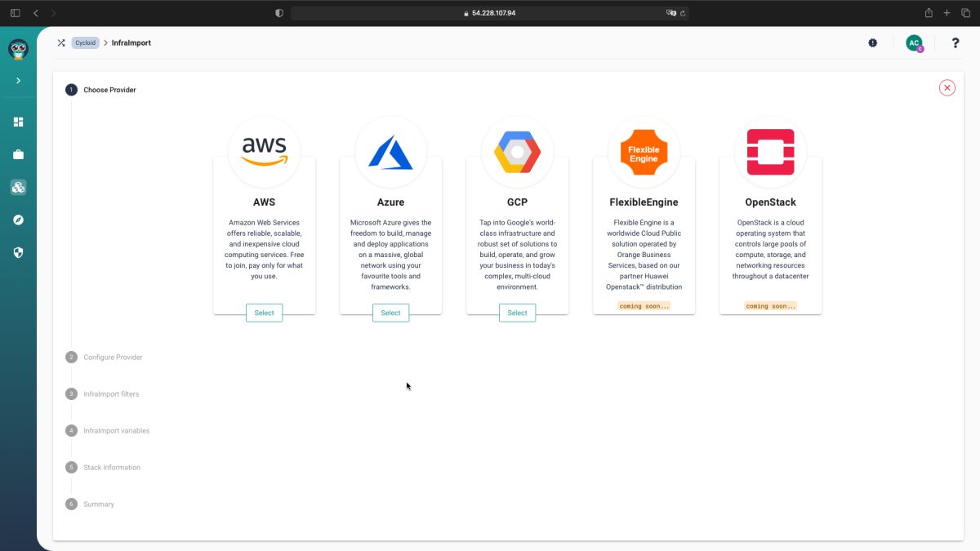Go to step 3 InfraImport filters
This screenshot has height=551, width=980.
click(102, 393)
